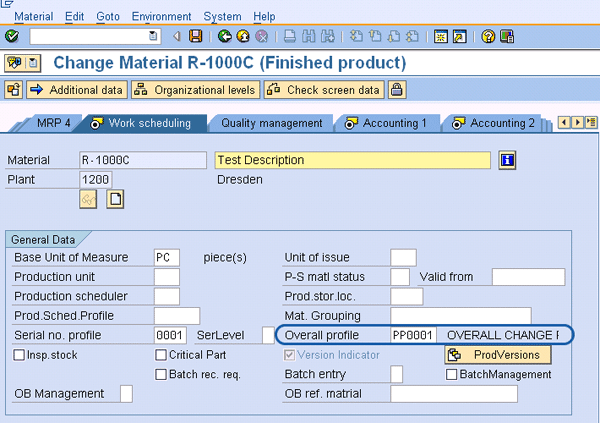600x423 pixels.
Task: Toggle the BatchManagement checkbox
Action: [451, 375]
